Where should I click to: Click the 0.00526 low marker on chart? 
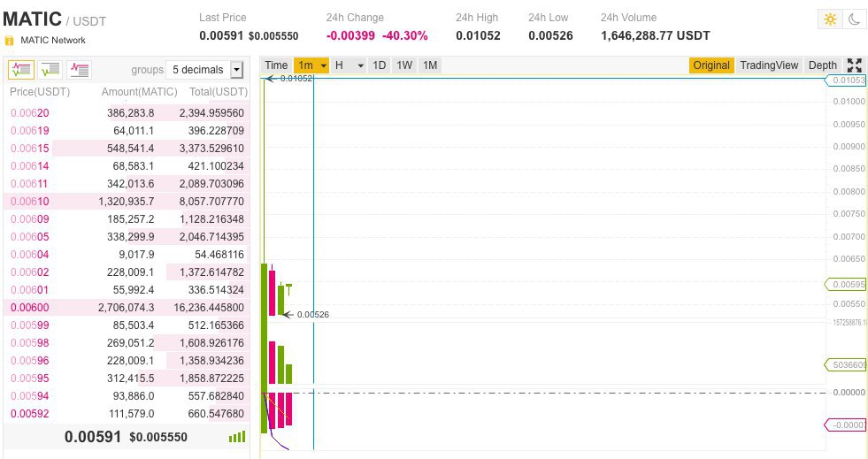(x=312, y=315)
